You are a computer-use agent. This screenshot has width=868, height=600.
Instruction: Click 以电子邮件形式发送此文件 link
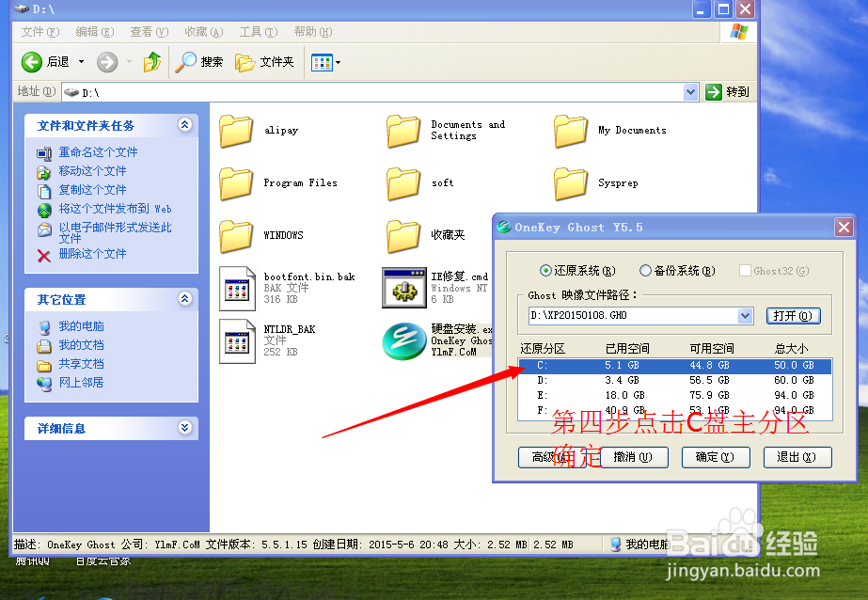tap(115, 232)
